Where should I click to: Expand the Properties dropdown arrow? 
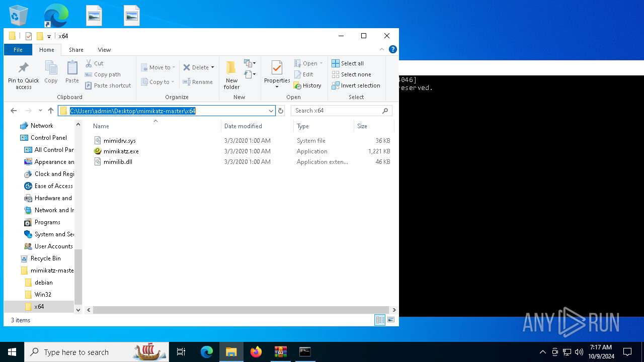click(277, 87)
